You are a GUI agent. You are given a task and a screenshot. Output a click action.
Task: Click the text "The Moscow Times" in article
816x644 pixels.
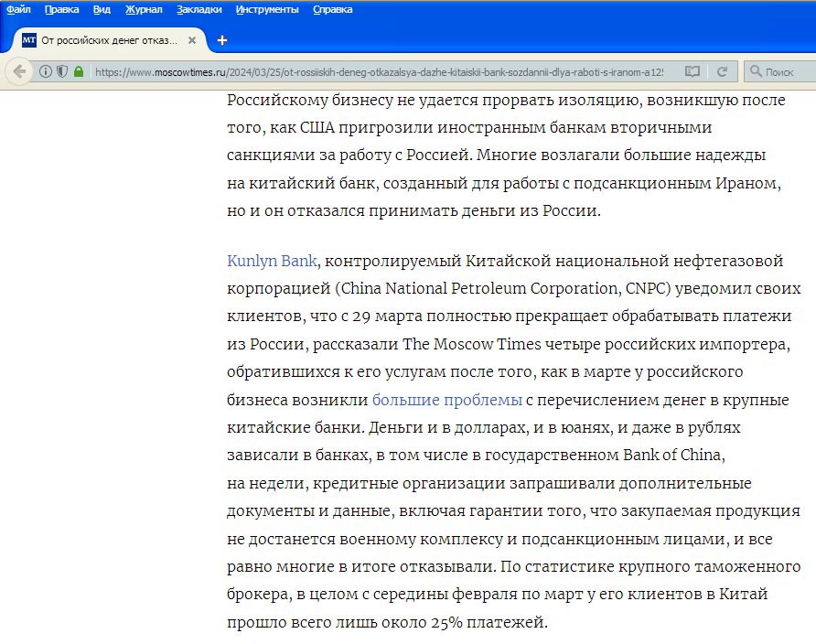coord(472,344)
